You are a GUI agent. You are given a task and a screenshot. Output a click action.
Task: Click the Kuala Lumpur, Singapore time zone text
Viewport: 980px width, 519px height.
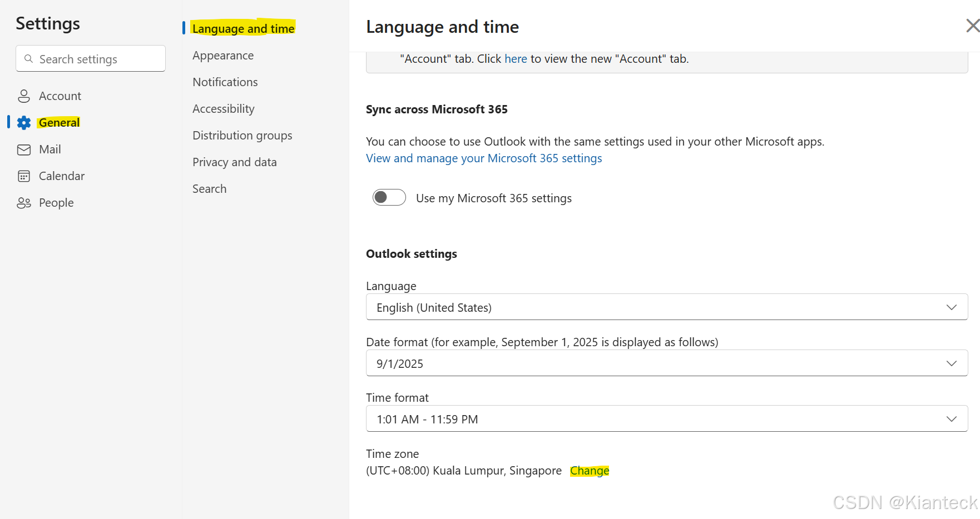click(464, 471)
